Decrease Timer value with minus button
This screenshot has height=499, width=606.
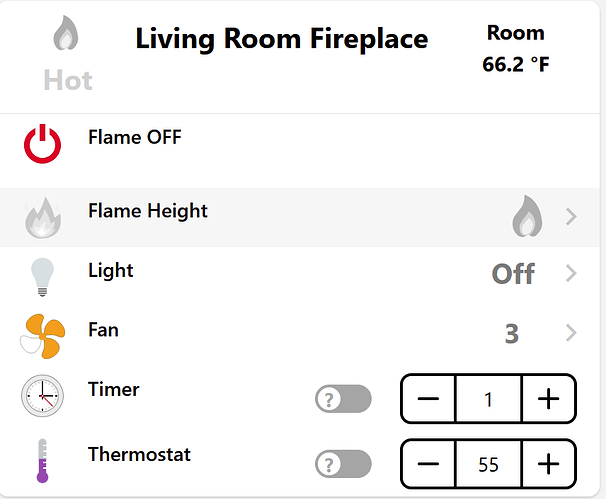[428, 399]
